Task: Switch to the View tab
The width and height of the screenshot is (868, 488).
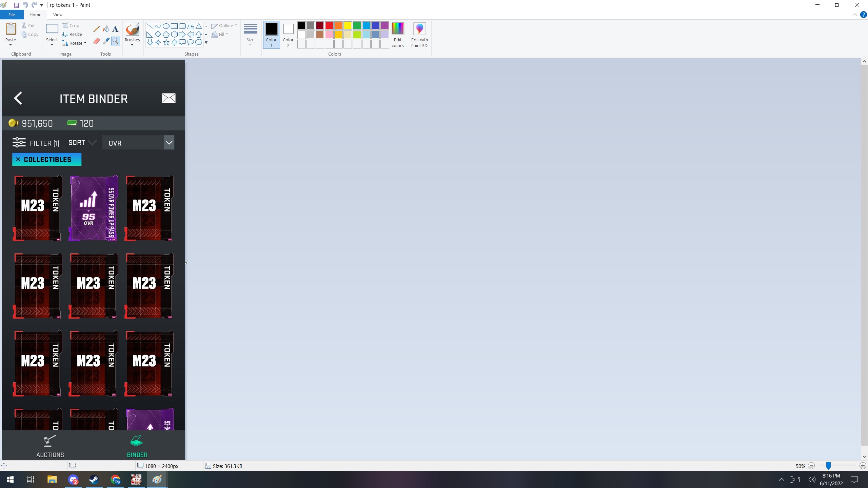Action: [x=58, y=15]
